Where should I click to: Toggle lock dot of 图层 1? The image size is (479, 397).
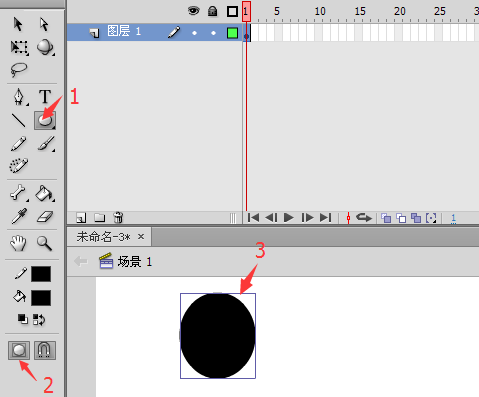click(213, 33)
